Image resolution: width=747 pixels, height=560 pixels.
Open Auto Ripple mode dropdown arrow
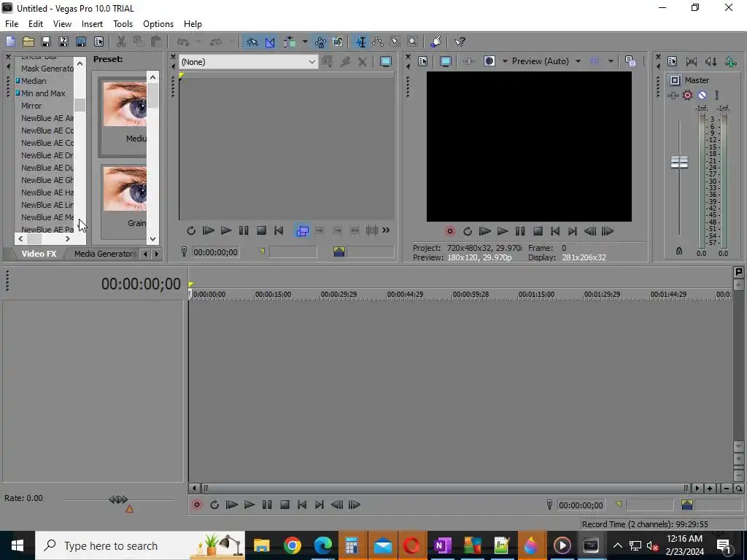304,42
